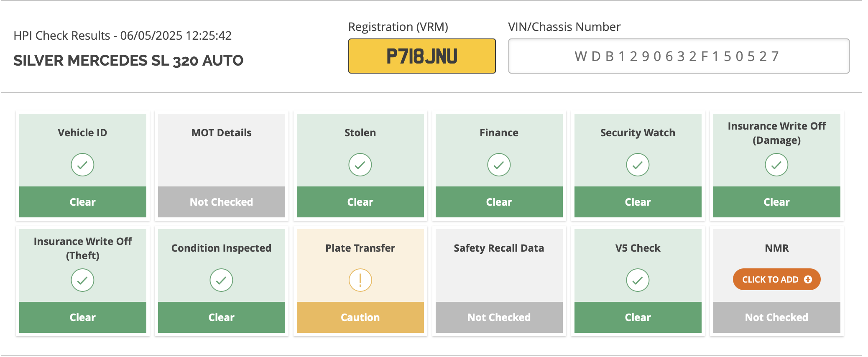Click the CLICK TO ADD button under NMR

(x=776, y=279)
